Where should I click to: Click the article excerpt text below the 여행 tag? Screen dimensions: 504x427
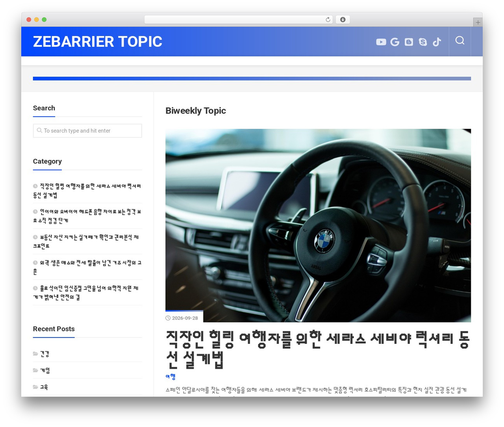pos(316,390)
